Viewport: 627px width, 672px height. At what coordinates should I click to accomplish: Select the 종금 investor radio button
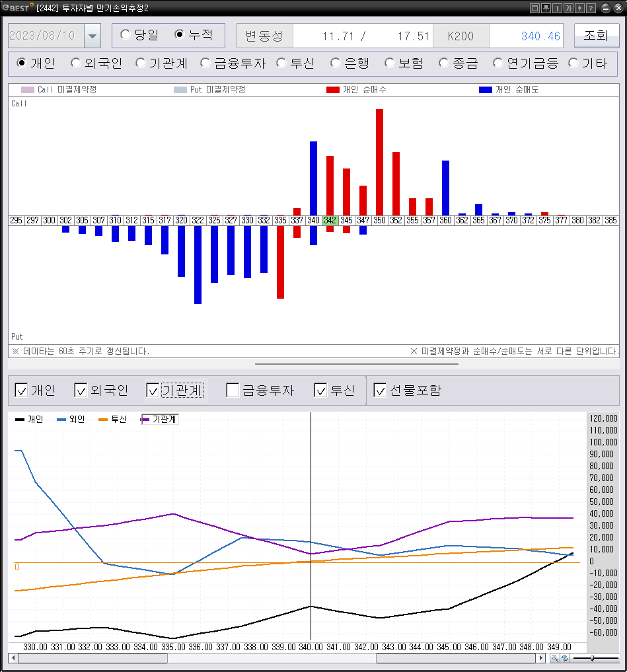click(x=443, y=63)
